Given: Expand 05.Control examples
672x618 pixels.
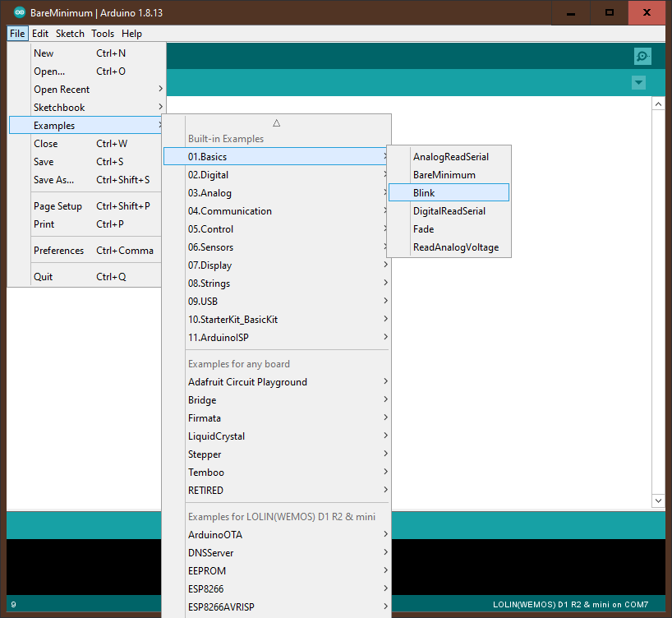Looking at the screenshot, I should point(276,229).
